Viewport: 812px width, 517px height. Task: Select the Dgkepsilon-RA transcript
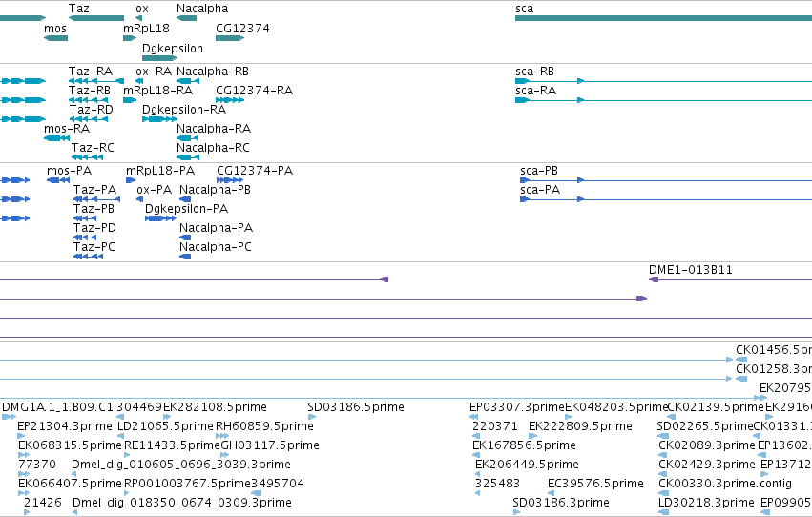pyautogui.click(x=160, y=119)
